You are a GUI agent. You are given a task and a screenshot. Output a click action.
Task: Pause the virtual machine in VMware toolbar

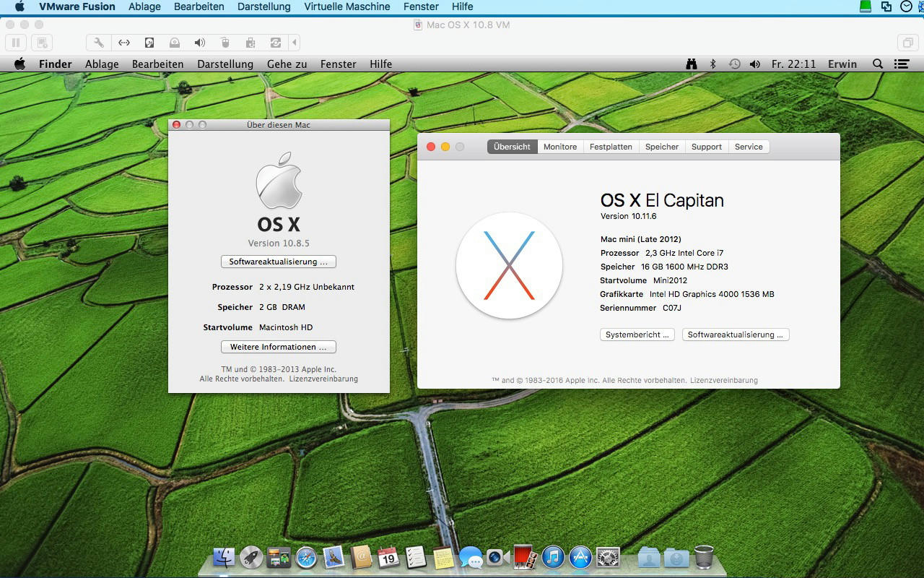(x=16, y=43)
